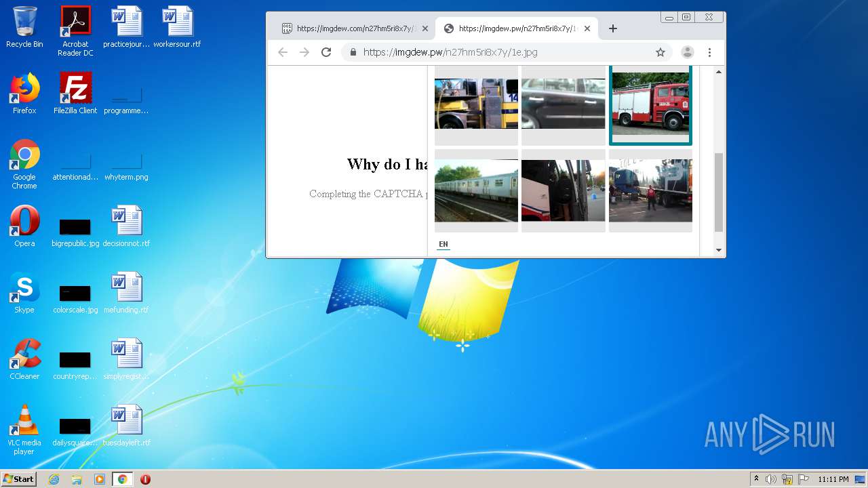
Task: Open the media player taskbar icon
Action: point(100,479)
